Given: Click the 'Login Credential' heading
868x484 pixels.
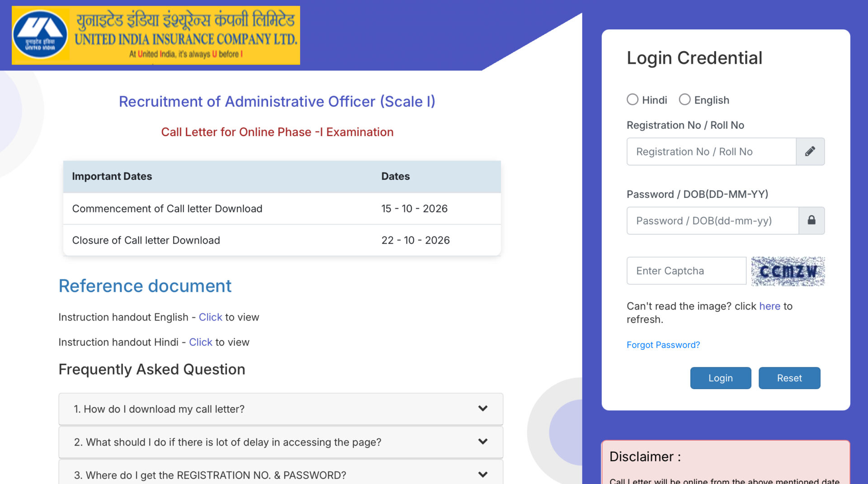Looking at the screenshot, I should point(694,58).
